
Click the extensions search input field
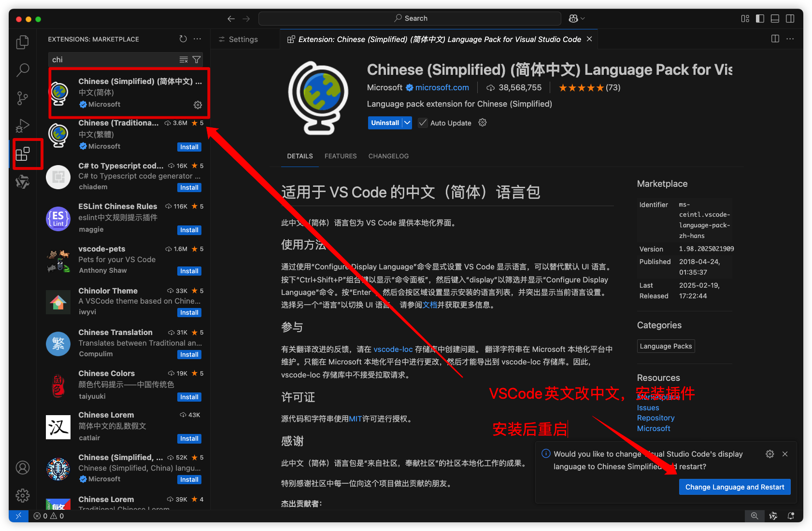pyautogui.click(x=114, y=60)
